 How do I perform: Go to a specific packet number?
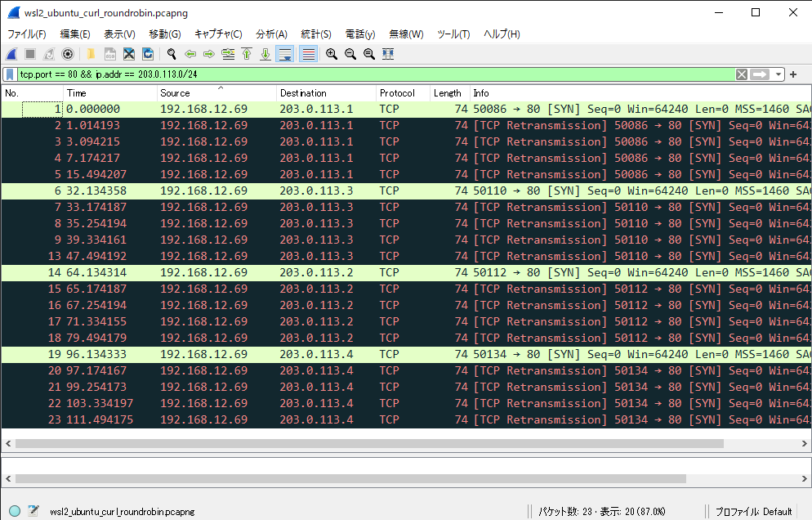click(228, 54)
